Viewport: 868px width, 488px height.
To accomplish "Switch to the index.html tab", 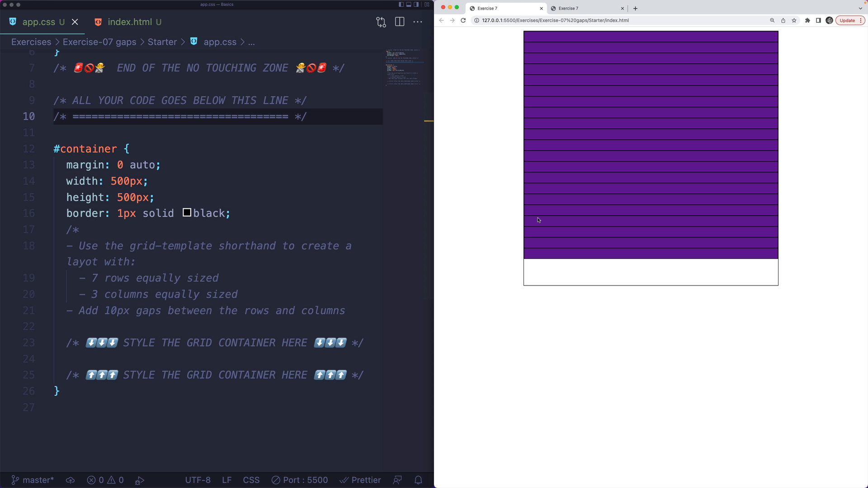I will click(130, 22).
